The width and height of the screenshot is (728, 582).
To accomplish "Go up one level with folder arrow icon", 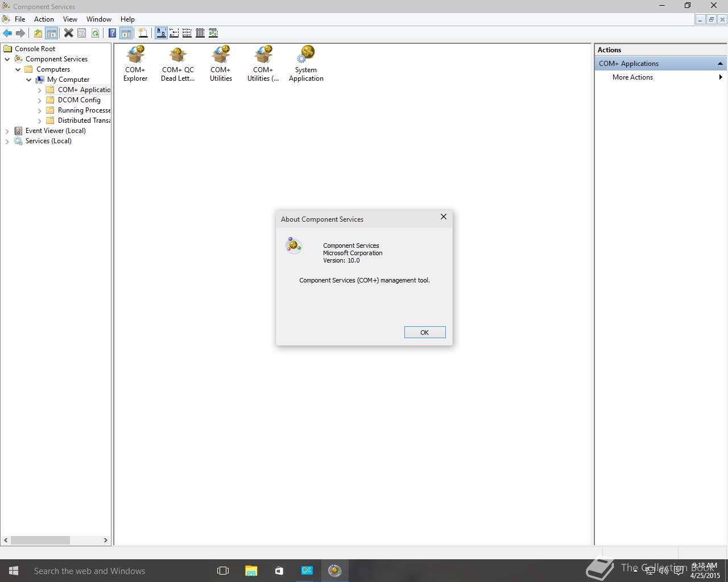I will pyautogui.click(x=38, y=33).
